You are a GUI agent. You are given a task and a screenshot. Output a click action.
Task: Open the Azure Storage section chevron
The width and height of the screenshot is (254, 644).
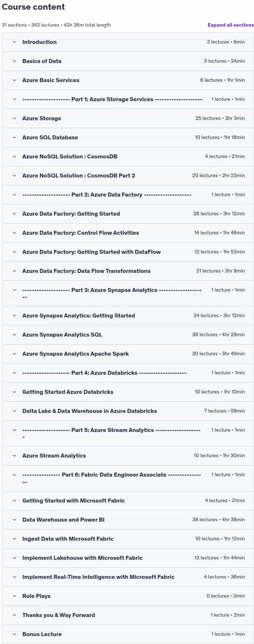click(14, 118)
